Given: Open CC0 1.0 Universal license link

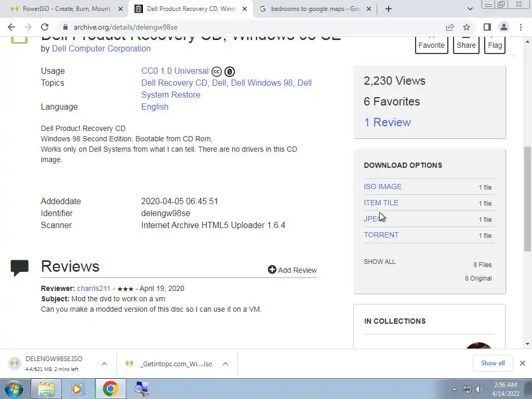Looking at the screenshot, I should coord(175,71).
